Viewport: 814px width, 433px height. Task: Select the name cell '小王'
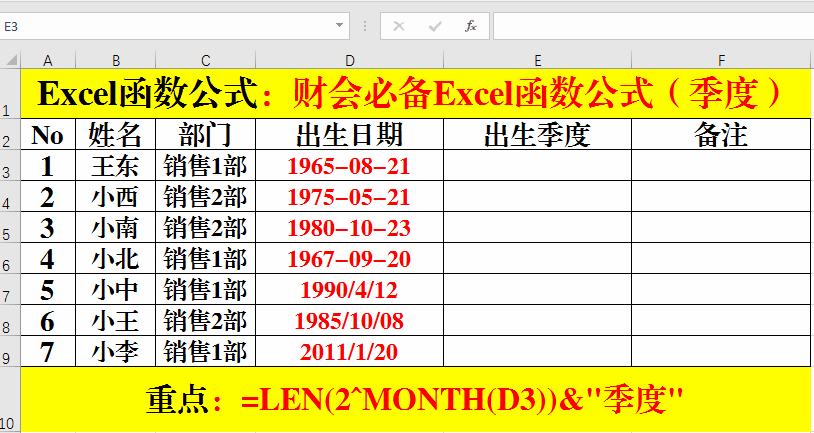click(x=116, y=320)
